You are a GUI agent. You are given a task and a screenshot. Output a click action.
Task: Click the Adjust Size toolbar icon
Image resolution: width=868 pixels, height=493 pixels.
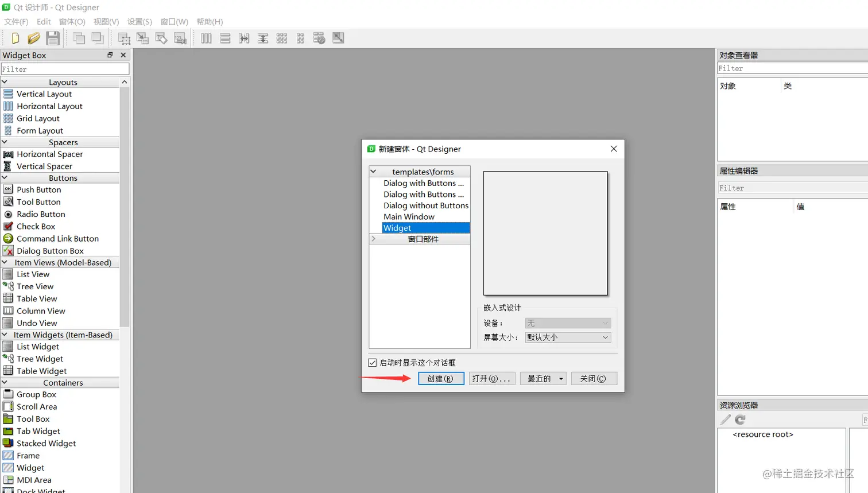(x=338, y=38)
